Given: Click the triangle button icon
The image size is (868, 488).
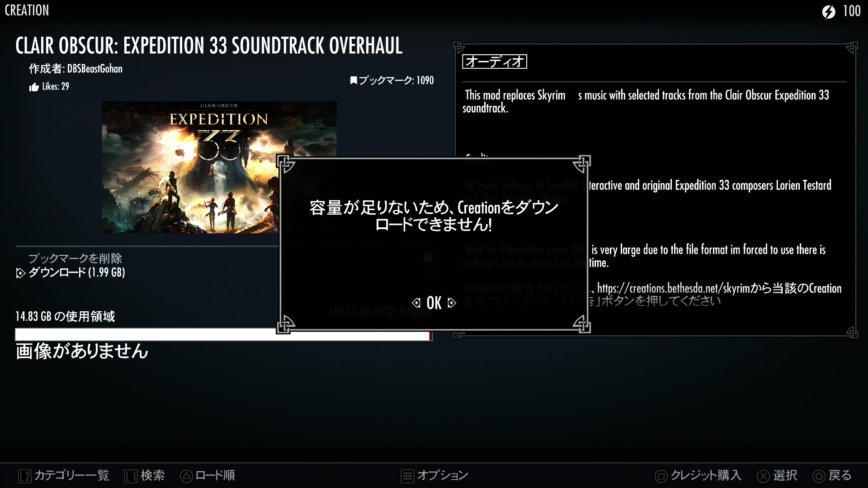Looking at the screenshot, I should (186, 476).
